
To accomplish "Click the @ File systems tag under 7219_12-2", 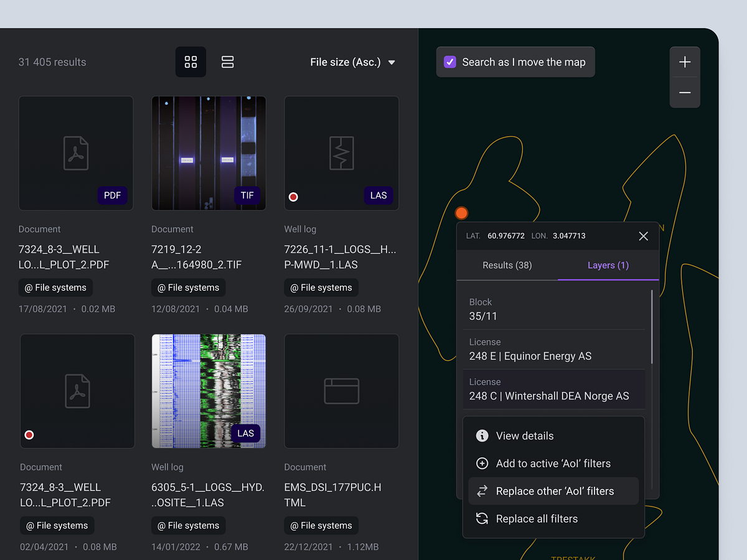I will click(188, 287).
